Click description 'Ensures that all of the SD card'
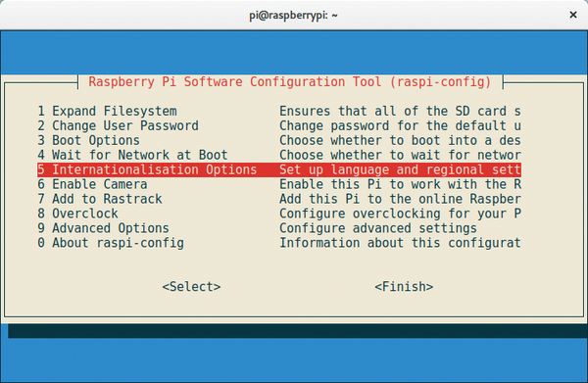This screenshot has width=588, height=383. (x=400, y=112)
